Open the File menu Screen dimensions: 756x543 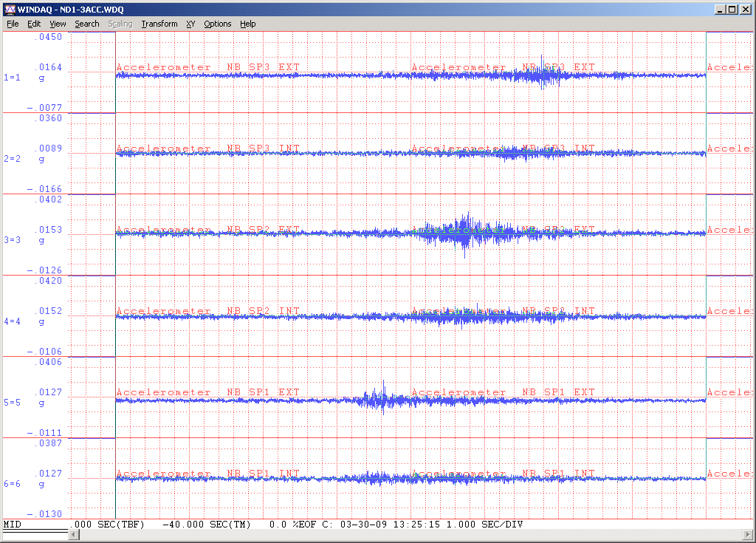point(13,24)
